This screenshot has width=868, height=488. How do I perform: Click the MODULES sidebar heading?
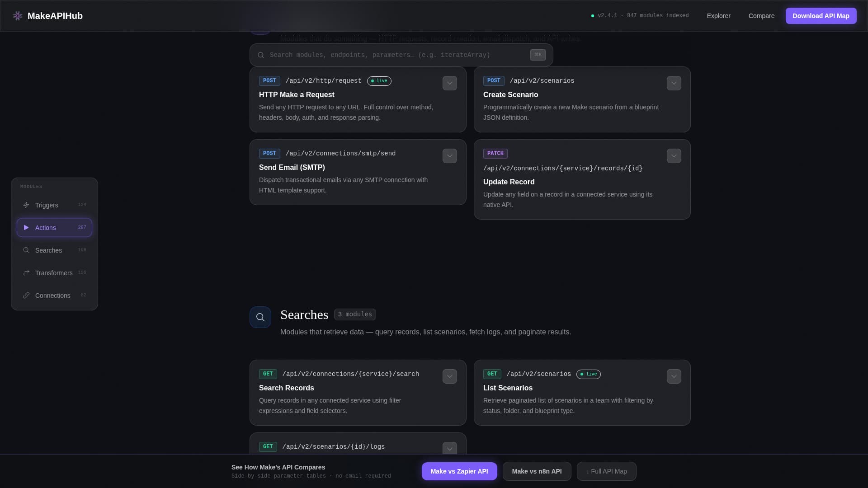point(31,187)
